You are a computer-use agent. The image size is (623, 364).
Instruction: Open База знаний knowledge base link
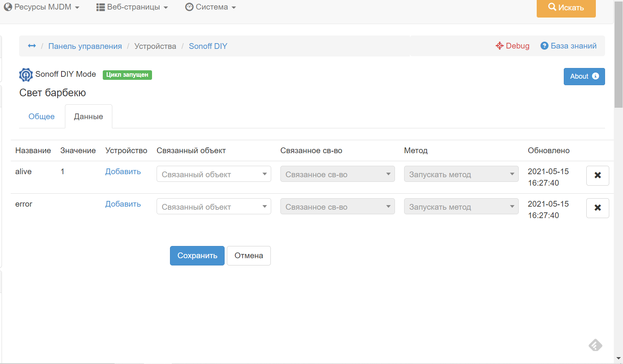click(568, 46)
